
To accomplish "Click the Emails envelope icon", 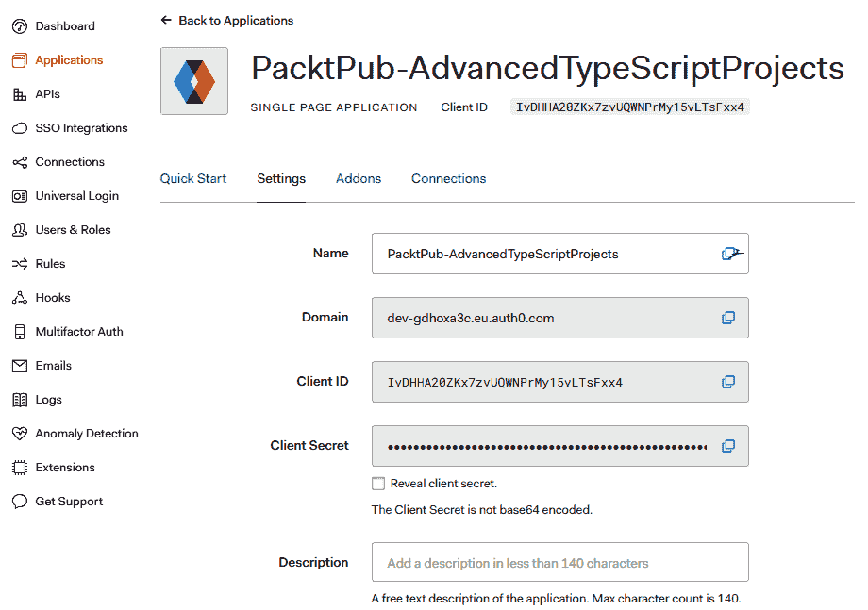I will tap(20, 366).
